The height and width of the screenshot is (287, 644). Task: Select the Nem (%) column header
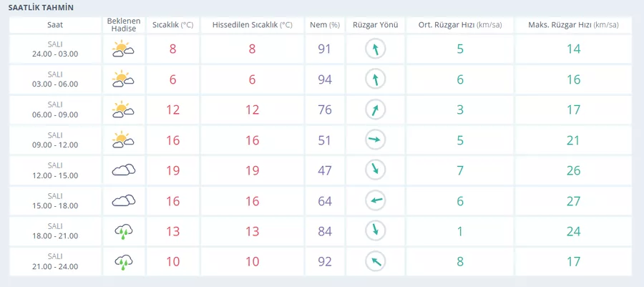coord(324,25)
